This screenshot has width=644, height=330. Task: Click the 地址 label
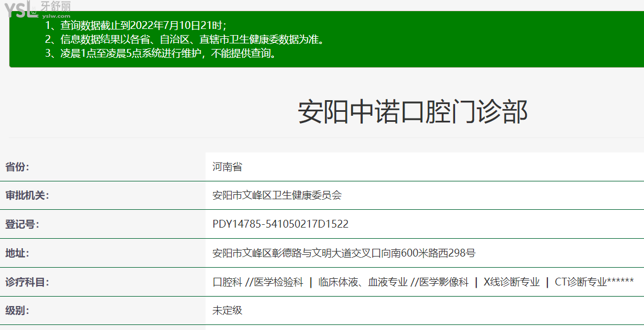click(x=17, y=253)
